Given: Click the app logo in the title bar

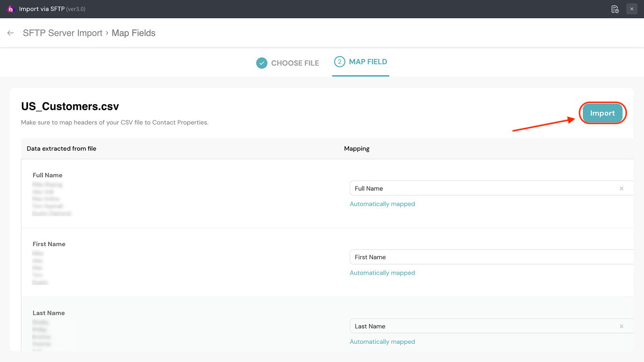Looking at the screenshot, I should 11,9.
